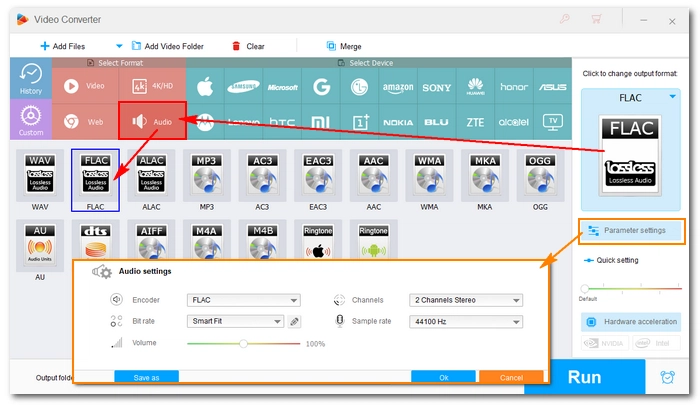Select the AC3 audio format
700x405 pixels.
coord(262,175)
